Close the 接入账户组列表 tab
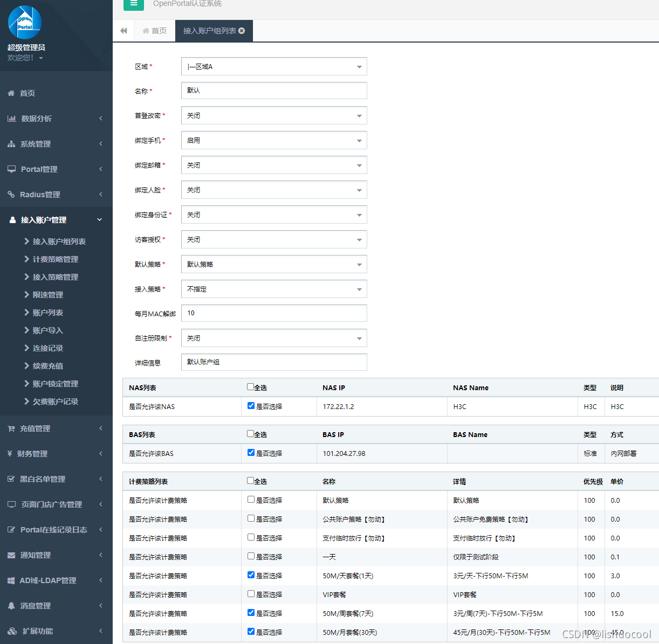Viewport: 659px width, 644px height. coord(242,31)
